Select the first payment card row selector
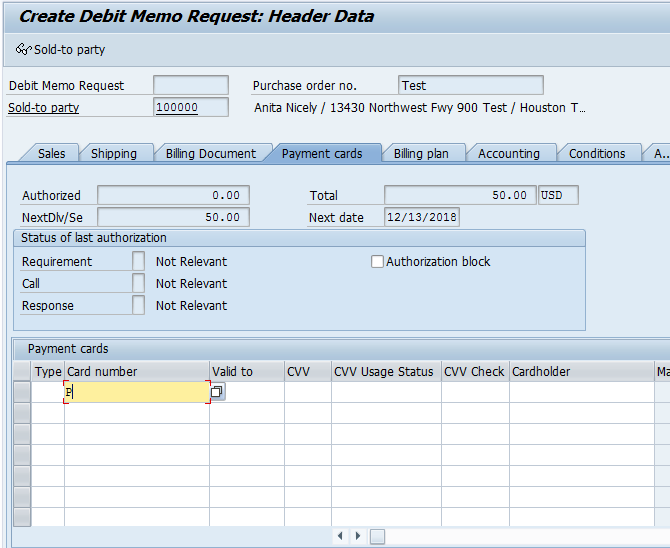The width and height of the screenshot is (670, 548). pyautogui.click(x=22, y=393)
